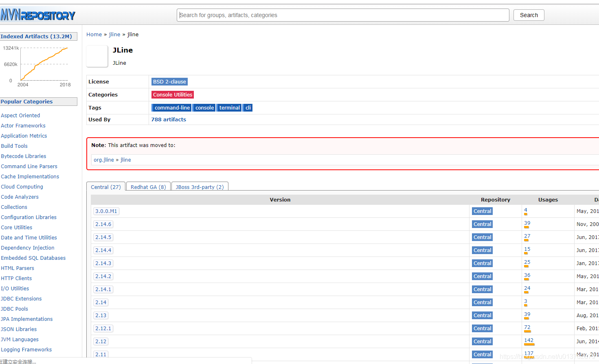Open Core Utilities category

click(16, 228)
